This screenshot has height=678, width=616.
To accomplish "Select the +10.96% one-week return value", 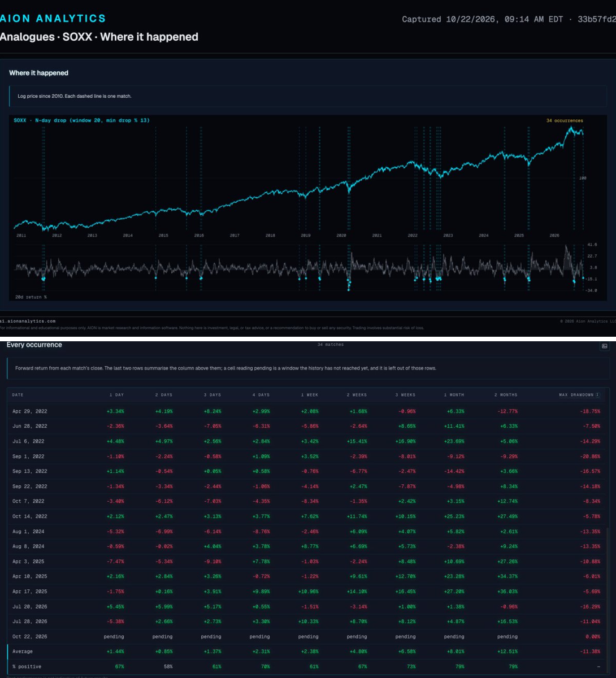I will [x=309, y=592].
